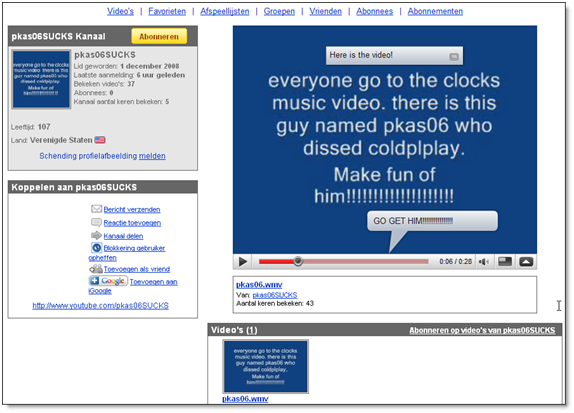Click the pkas06.wmv link under the thumbnail
The width and height of the screenshot is (574, 413).
coord(245,399)
